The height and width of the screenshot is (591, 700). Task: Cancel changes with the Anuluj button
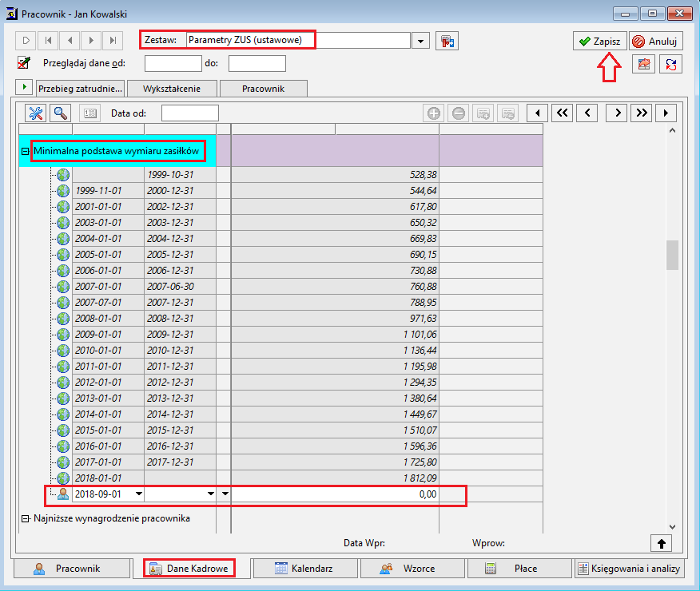coord(656,41)
